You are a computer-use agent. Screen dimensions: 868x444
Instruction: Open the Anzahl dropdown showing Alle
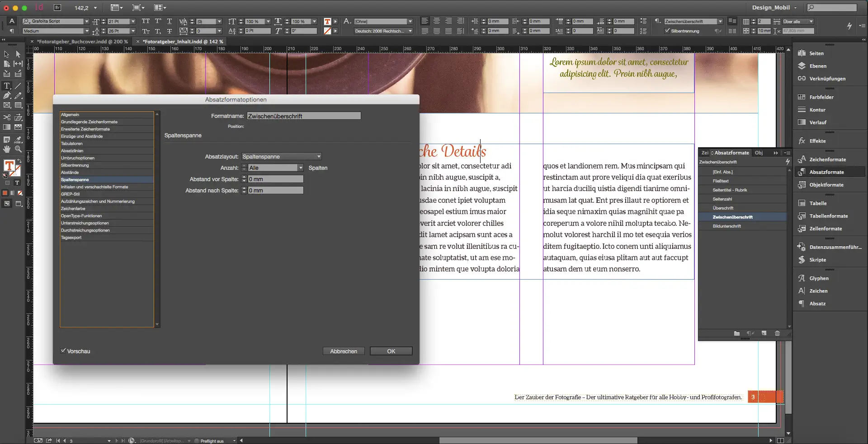pyautogui.click(x=301, y=168)
